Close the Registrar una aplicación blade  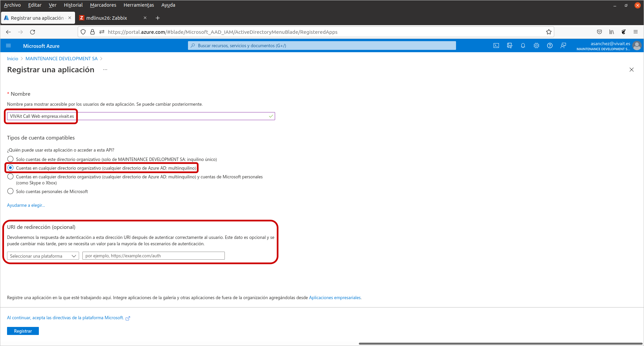(x=632, y=70)
